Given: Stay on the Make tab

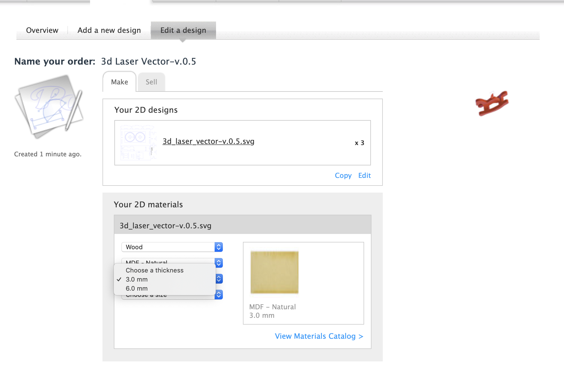Looking at the screenshot, I should click(119, 82).
